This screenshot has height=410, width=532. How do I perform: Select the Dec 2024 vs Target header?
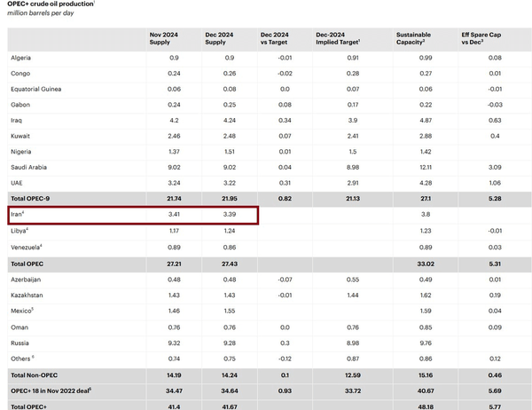275,37
